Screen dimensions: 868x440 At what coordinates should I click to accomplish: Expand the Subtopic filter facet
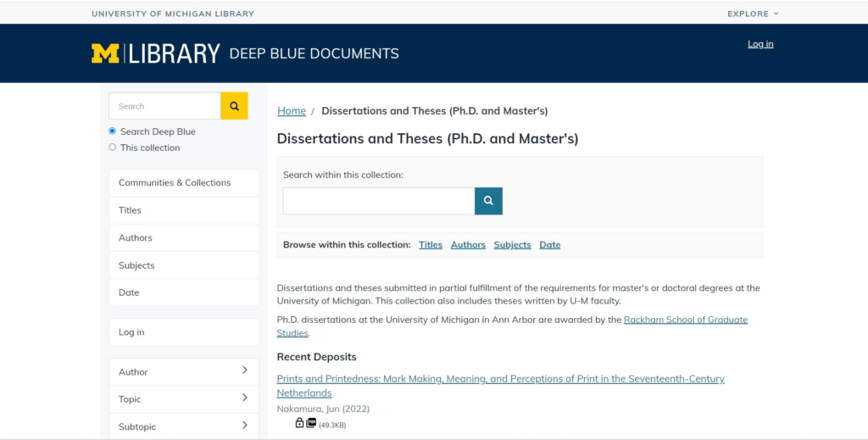[184, 426]
